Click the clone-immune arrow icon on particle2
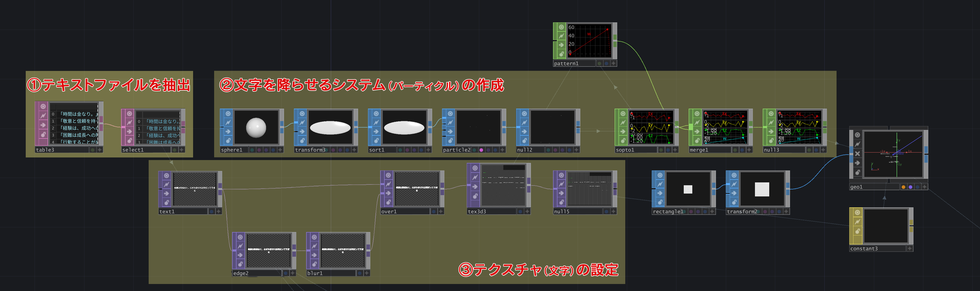Image resolution: width=980 pixels, height=291 pixels. point(450,131)
